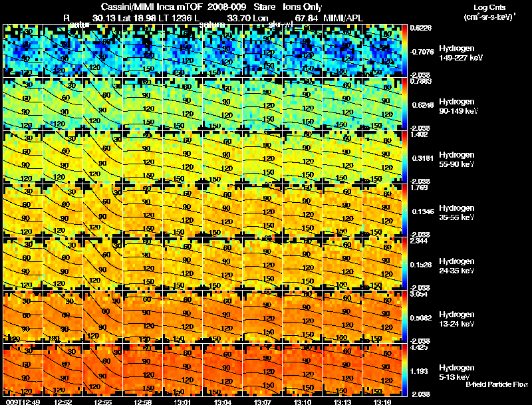Select the 5-13 keV image panel at 13:01
532x405 pixels.
[x=182, y=370]
